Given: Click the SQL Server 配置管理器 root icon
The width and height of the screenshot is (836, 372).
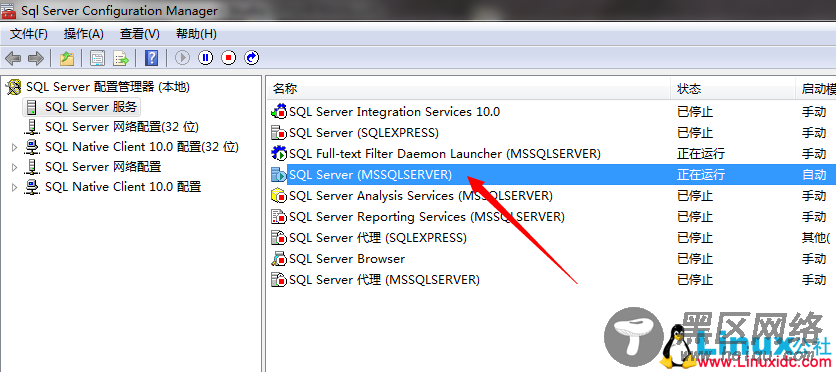Looking at the screenshot, I should pos(14,87).
